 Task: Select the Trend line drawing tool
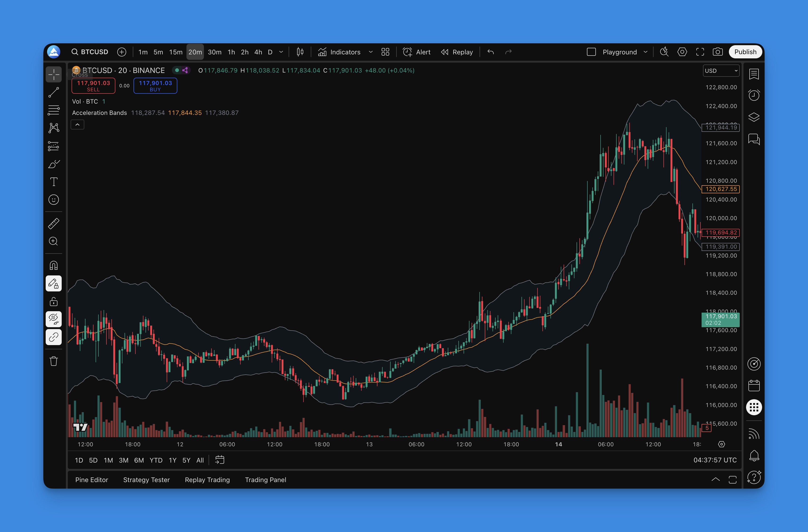(54, 92)
